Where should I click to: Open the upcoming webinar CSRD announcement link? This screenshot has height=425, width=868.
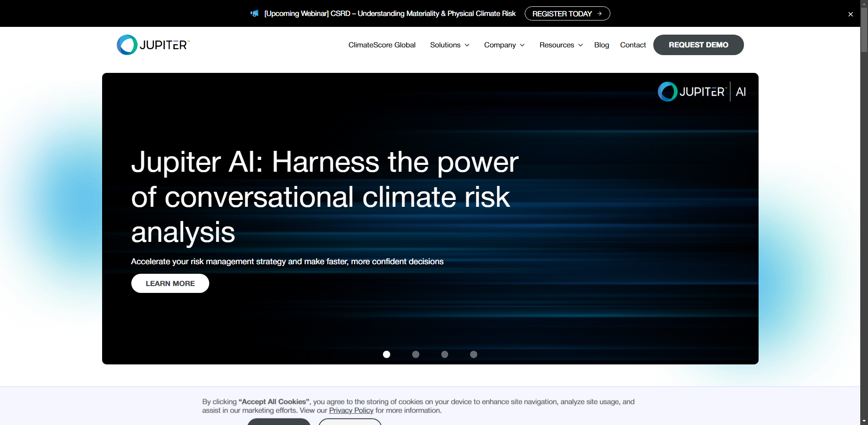click(390, 14)
